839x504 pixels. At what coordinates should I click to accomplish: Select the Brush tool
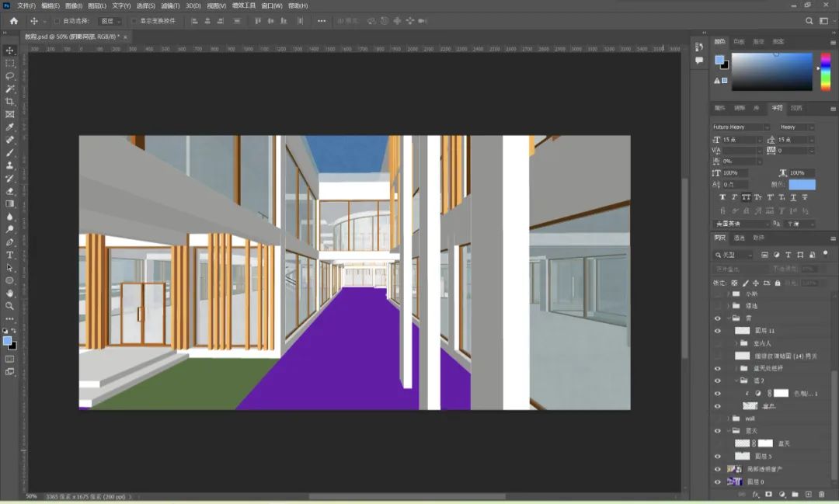coord(9,153)
